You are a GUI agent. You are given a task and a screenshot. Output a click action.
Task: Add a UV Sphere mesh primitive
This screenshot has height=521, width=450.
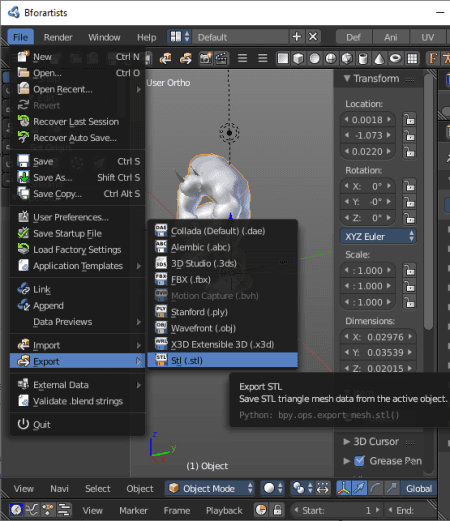331,59
